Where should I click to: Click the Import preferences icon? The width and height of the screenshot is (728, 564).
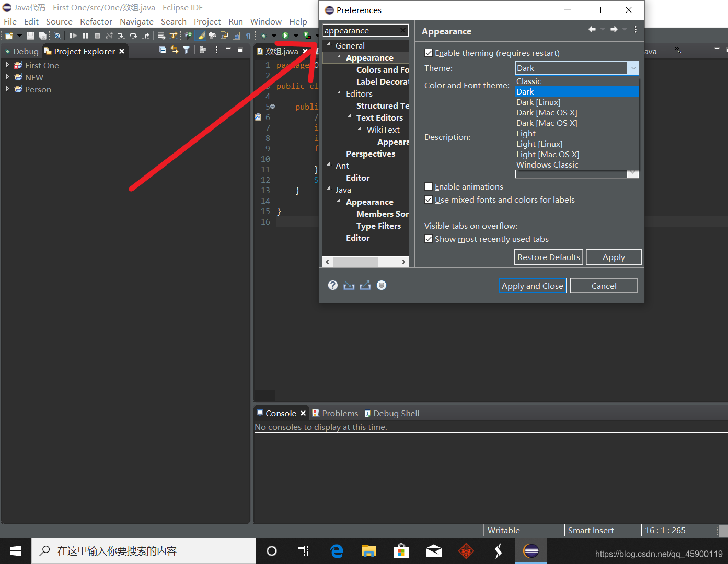pyautogui.click(x=349, y=285)
